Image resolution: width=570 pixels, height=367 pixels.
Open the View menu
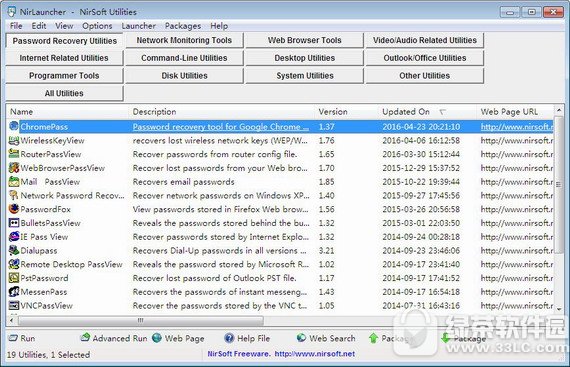pos(64,26)
